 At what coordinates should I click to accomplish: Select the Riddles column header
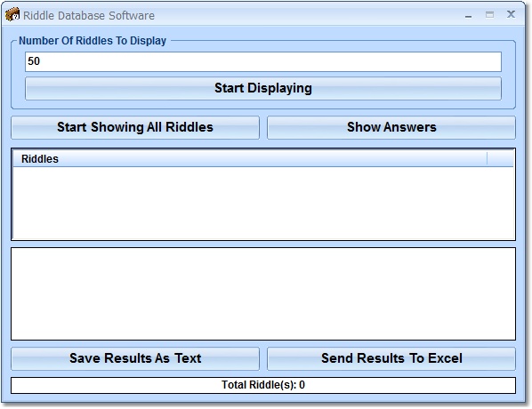tap(250, 159)
